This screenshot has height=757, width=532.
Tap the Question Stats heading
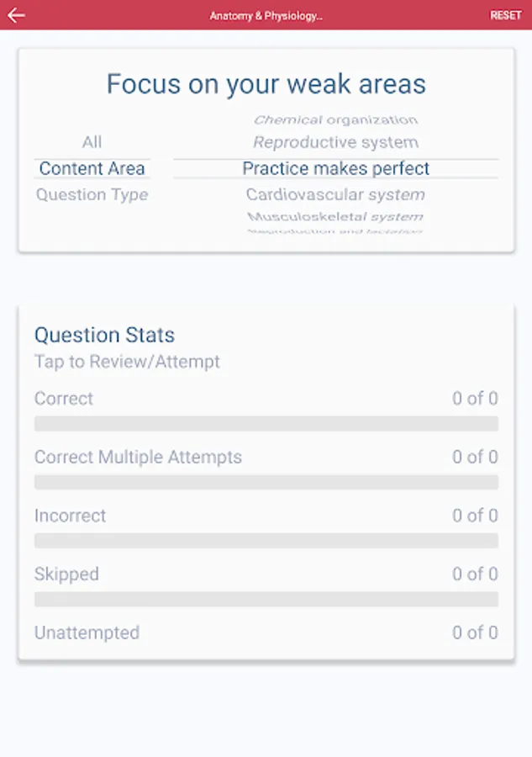[x=104, y=335]
